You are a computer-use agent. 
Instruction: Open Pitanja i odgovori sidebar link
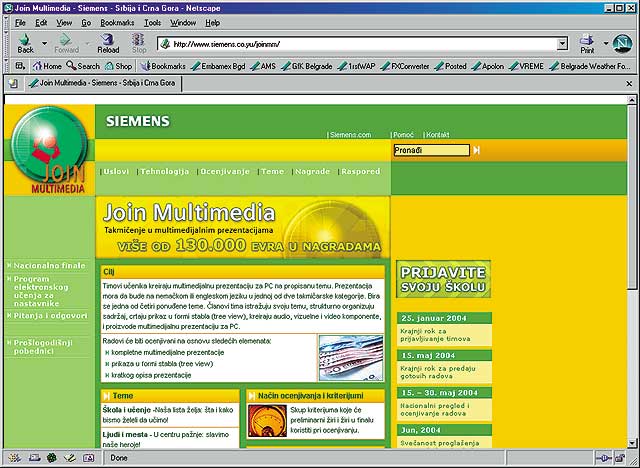pyautogui.click(x=50, y=315)
